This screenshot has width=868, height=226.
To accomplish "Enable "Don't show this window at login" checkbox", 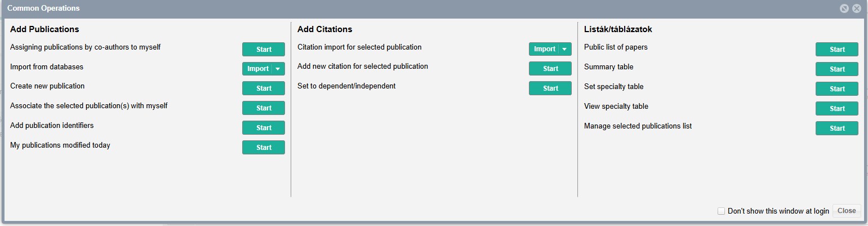I will (721, 211).
